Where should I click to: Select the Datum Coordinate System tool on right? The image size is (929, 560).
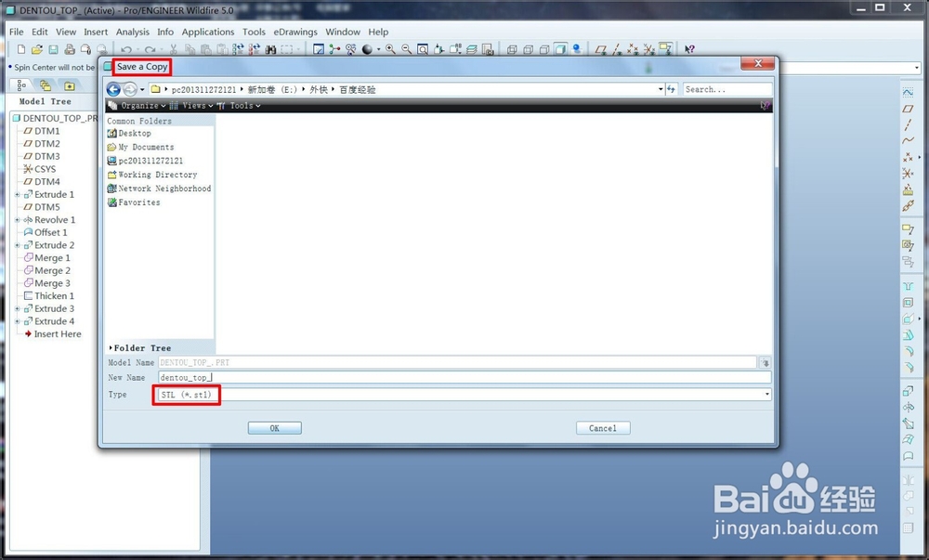tap(908, 174)
